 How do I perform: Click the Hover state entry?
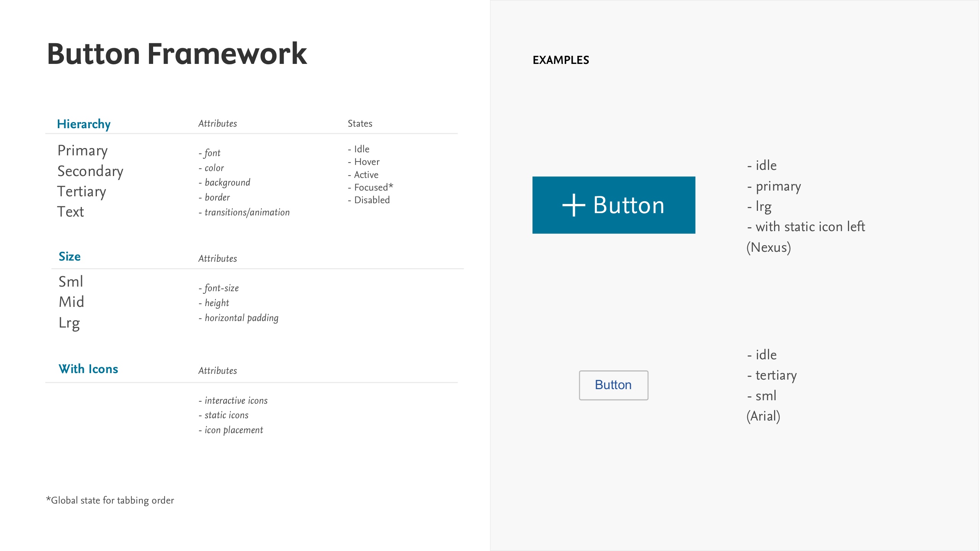click(x=364, y=162)
